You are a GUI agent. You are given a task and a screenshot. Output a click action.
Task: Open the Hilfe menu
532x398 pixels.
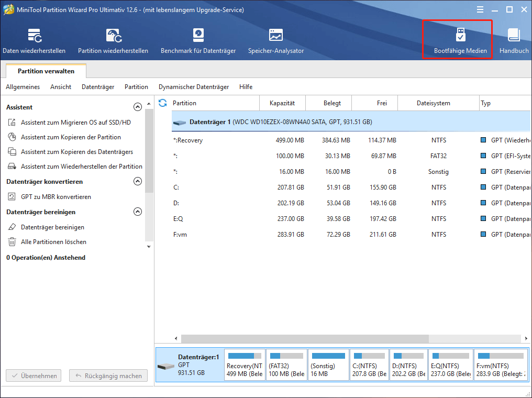point(246,87)
